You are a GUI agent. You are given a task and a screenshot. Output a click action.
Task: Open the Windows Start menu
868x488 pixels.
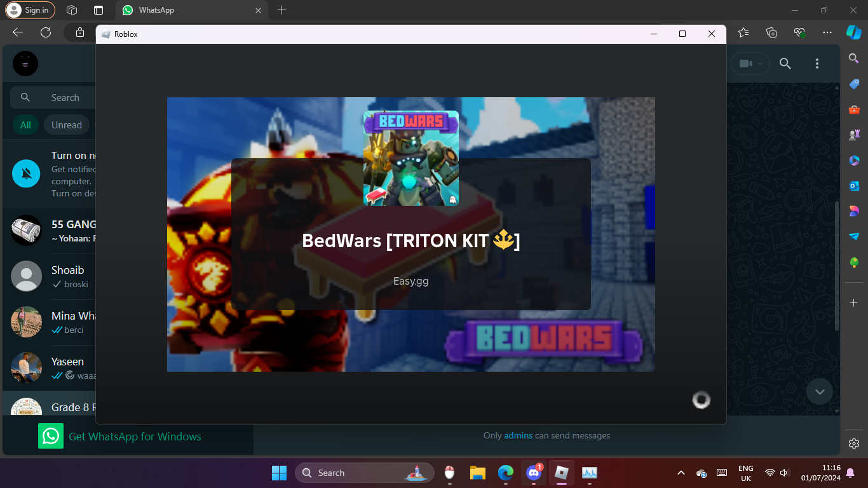point(279,473)
